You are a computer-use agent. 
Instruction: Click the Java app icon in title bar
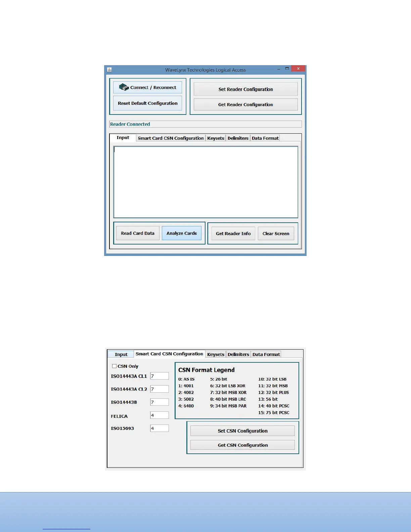109,70
